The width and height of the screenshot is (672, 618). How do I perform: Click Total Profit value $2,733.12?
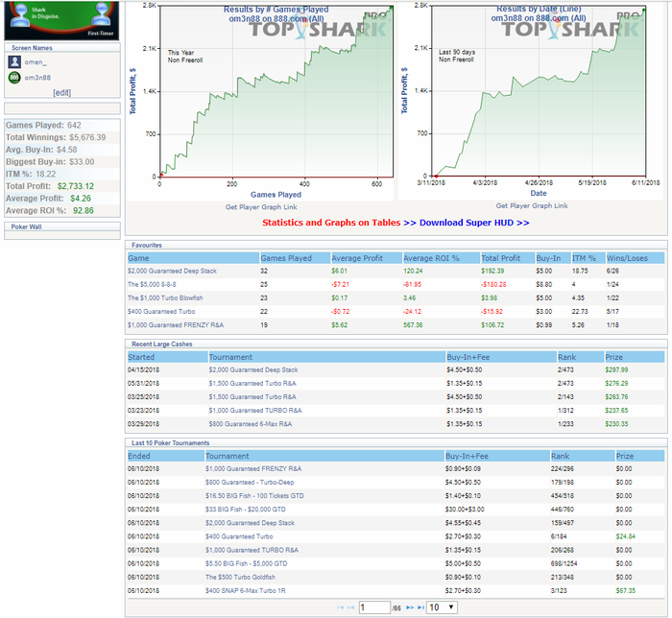pos(76,186)
